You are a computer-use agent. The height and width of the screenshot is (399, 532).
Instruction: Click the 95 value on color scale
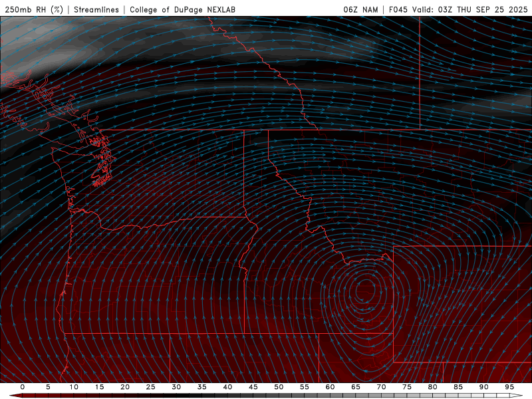[509, 387]
